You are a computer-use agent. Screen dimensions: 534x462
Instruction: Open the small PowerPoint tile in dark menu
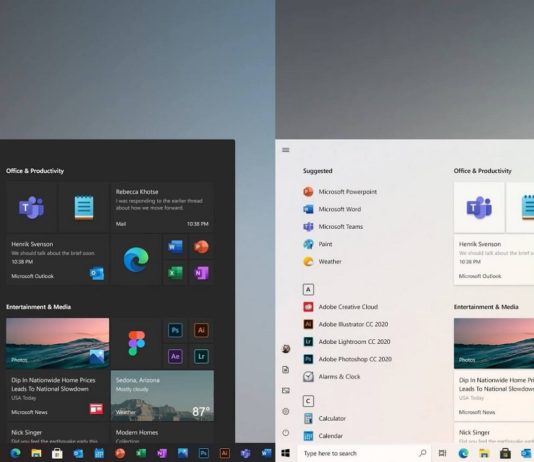201,246
